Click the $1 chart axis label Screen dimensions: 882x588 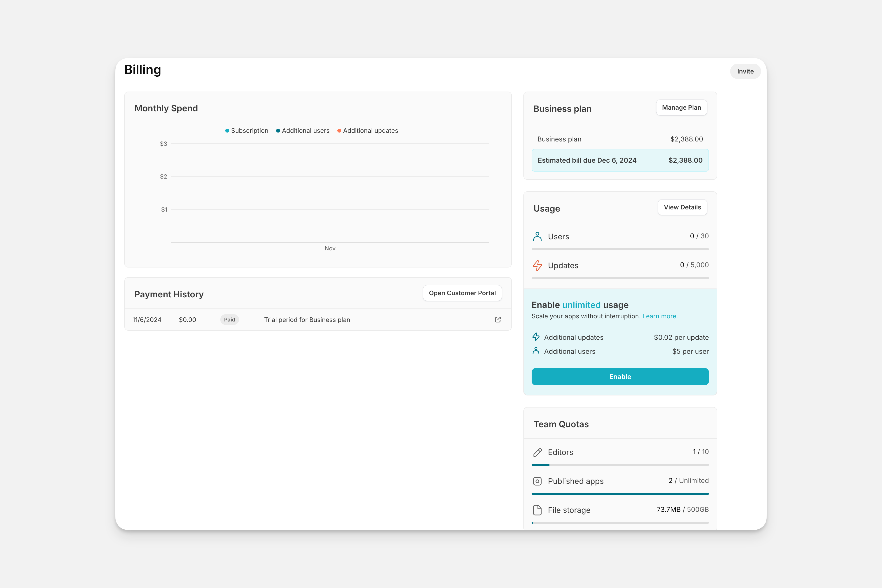coord(164,209)
